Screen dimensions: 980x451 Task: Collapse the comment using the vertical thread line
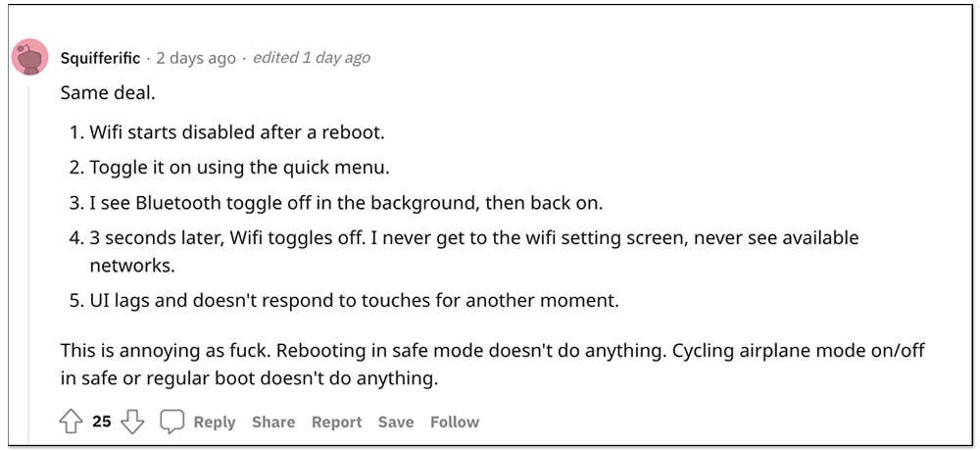[28, 263]
